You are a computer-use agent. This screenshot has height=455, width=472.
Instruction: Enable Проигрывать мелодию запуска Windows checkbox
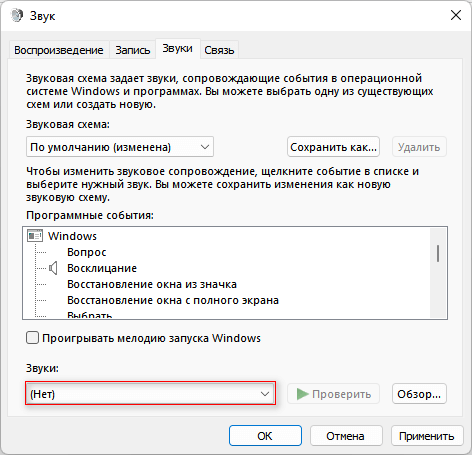[x=33, y=338]
